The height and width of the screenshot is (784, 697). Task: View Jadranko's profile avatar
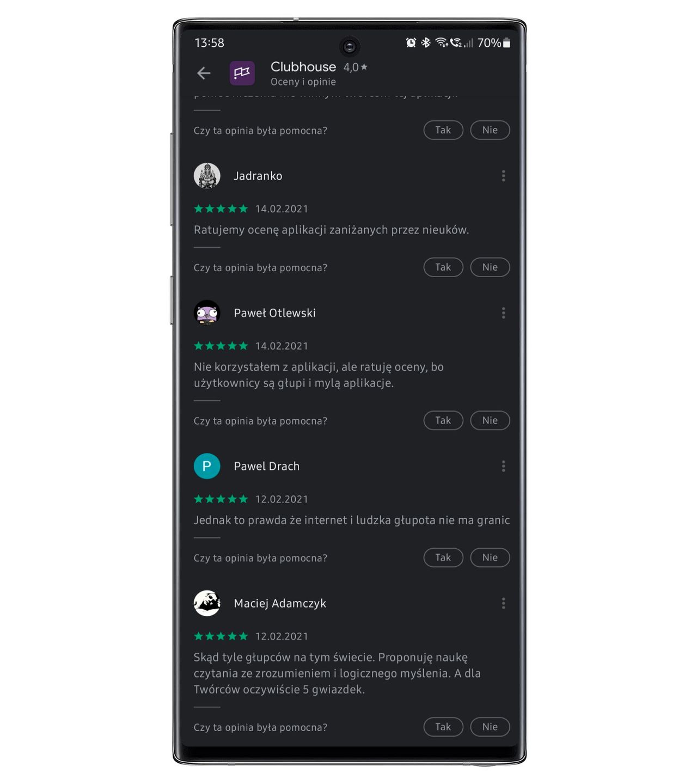coord(207,176)
